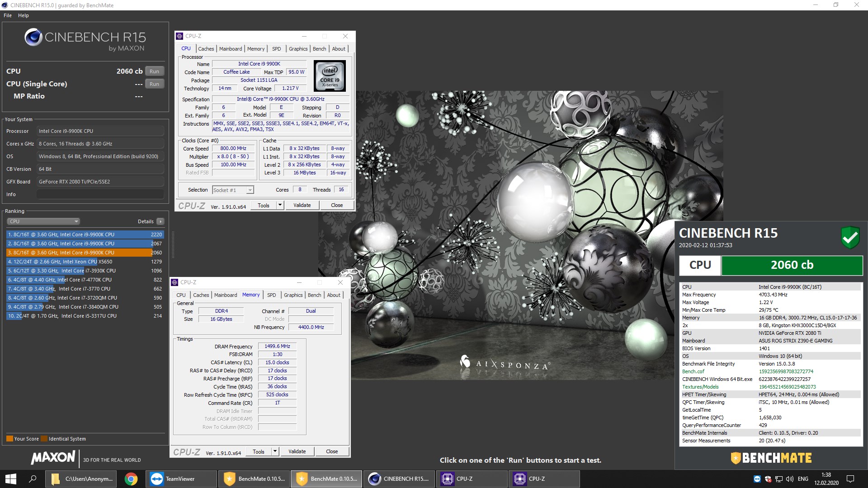Image resolution: width=868 pixels, height=488 pixels.
Task: Click lower CPU-Z window title icon
Action: 175,282
